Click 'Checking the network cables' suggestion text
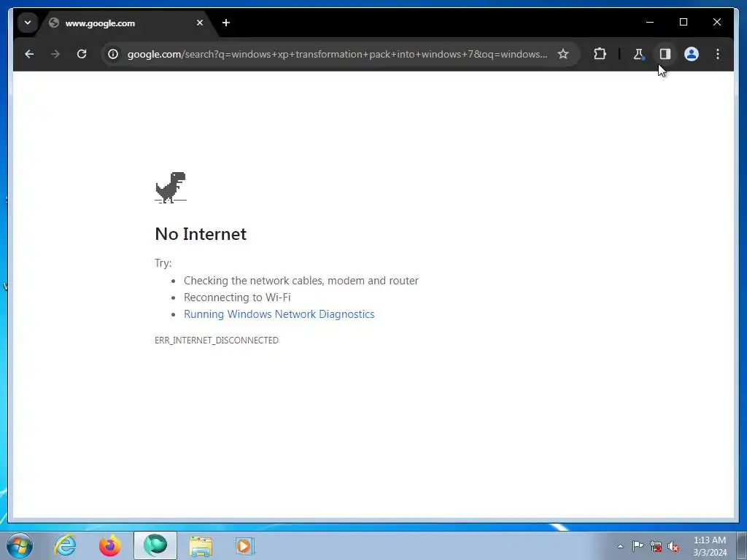 (301, 281)
